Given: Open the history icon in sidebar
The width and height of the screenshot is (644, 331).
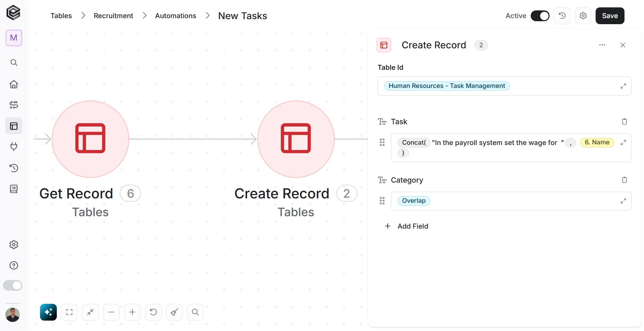Looking at the screenshot, I should [14, 168].
